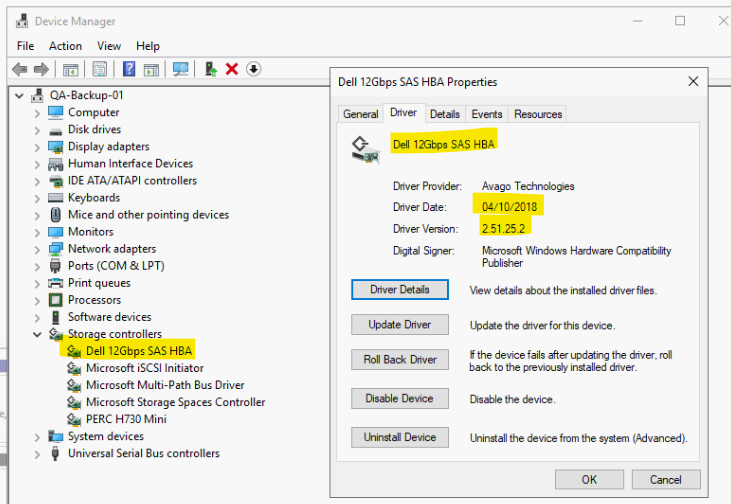Click the Update device driver toolbar icon

(x=211, y=69)
